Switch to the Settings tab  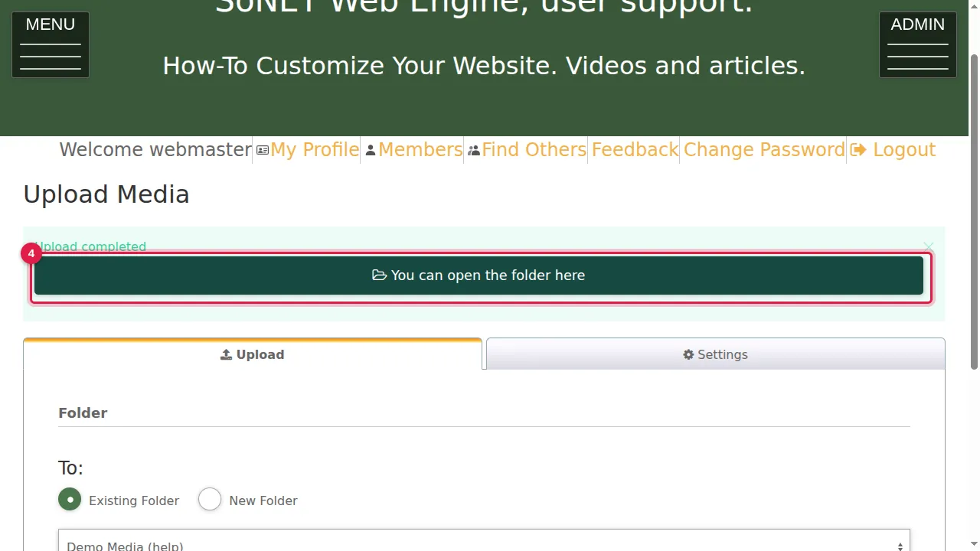tap(715, 354)
